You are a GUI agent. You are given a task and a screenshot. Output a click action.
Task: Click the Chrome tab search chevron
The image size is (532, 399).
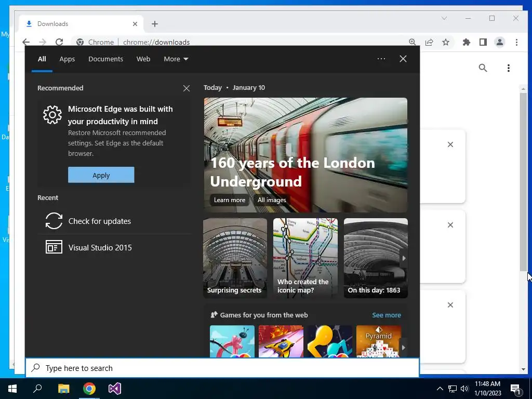coord(444,18)
